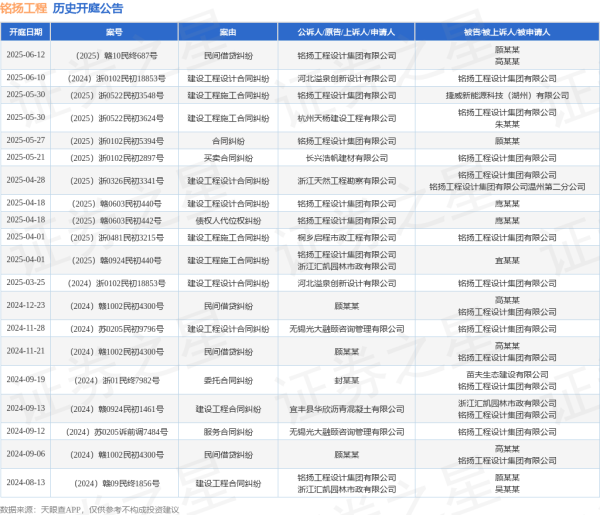This screenshot has height=515, width=600.
Task: Click plaintiff 桐乡启程市政工程有限公司
Action: 347,238
